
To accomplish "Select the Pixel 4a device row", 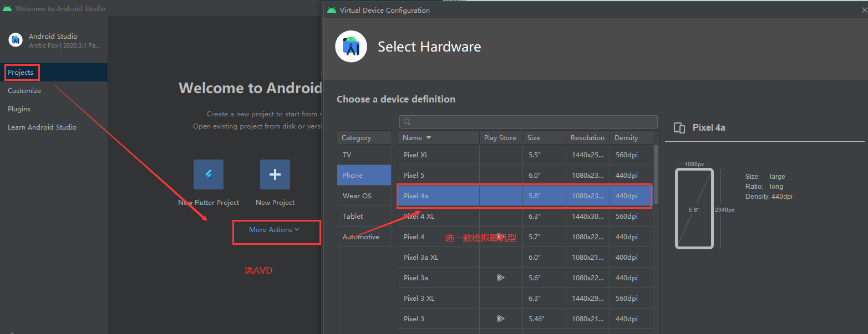I will click(525, 196).
